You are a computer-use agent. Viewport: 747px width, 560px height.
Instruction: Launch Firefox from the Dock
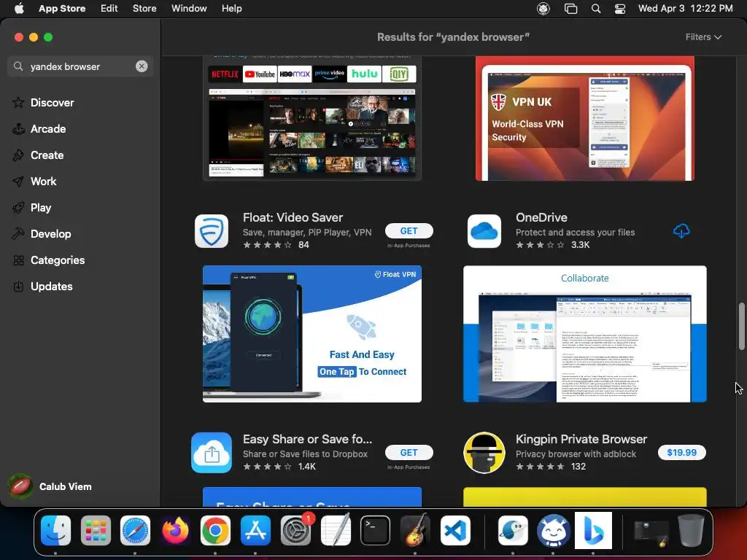tap(175, 530)
